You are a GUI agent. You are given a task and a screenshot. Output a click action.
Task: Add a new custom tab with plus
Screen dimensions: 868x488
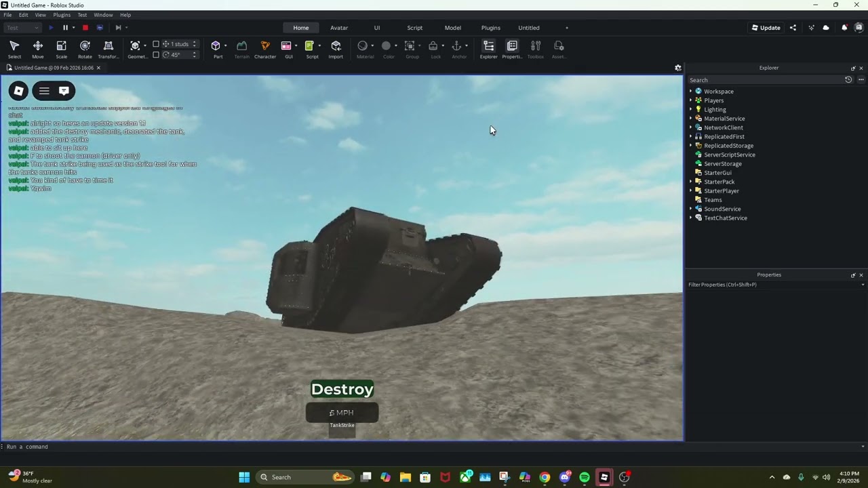[x=567, y=28]
